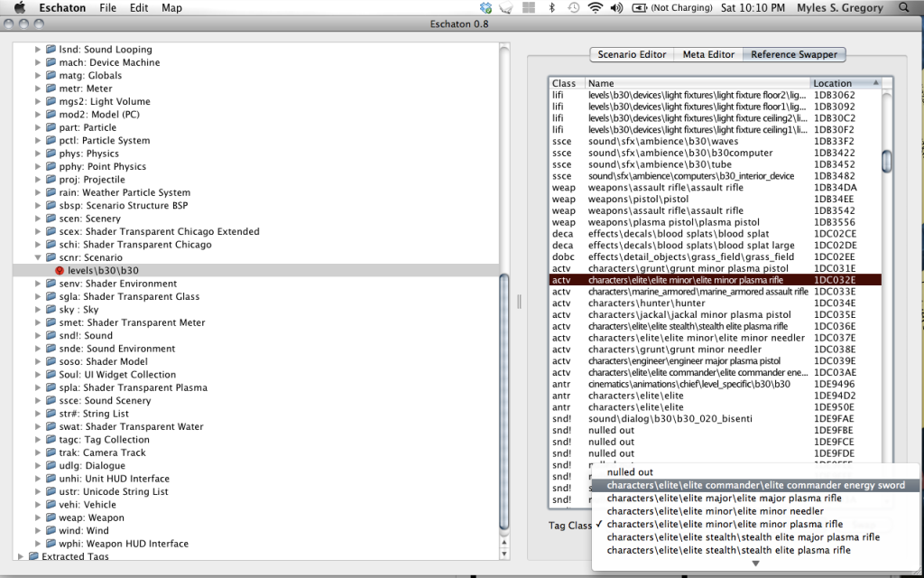Click the folder icon for weap: Weapon
924x578 pixels.
51,517
